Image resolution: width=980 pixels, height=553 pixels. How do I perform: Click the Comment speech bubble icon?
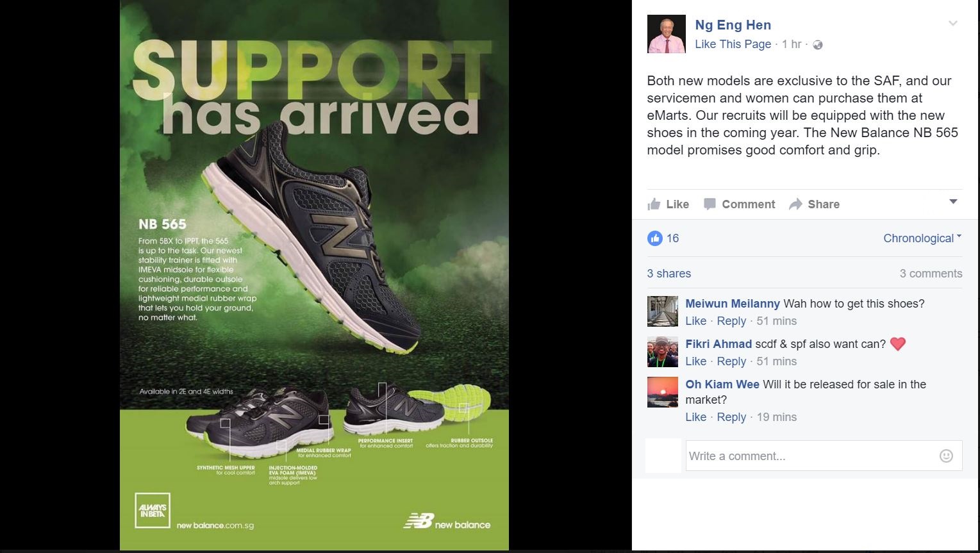coord(710,204)
